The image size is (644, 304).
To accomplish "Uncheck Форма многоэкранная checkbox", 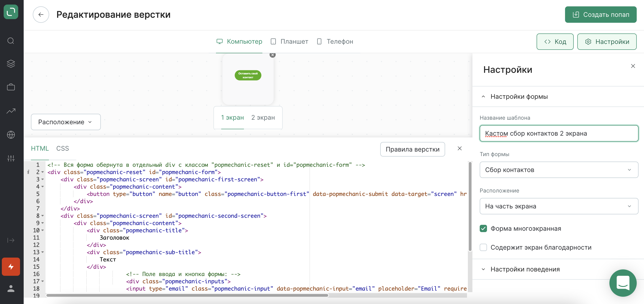I will 483,228.
